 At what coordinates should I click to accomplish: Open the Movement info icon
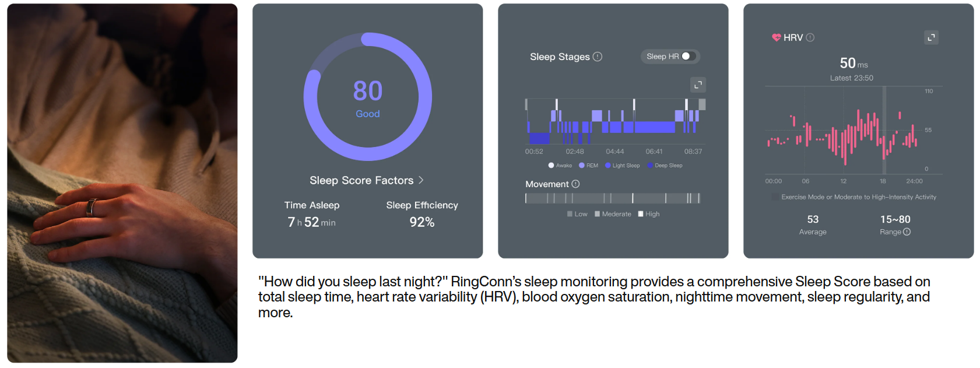click(575, 184)
